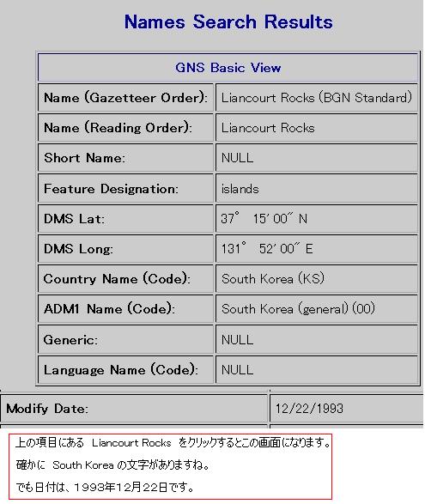The width and height of the screenshot is (425, 504).
Task: Click Liancourt Rocks (BGN Standard) value
Action: pos(317,97)
